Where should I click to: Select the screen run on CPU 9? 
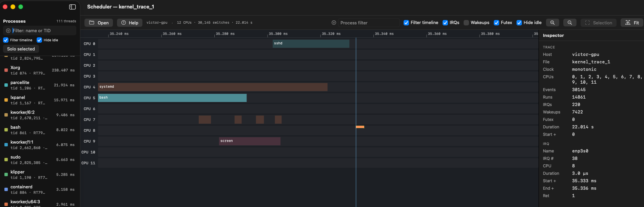click(x=250, y=141)
